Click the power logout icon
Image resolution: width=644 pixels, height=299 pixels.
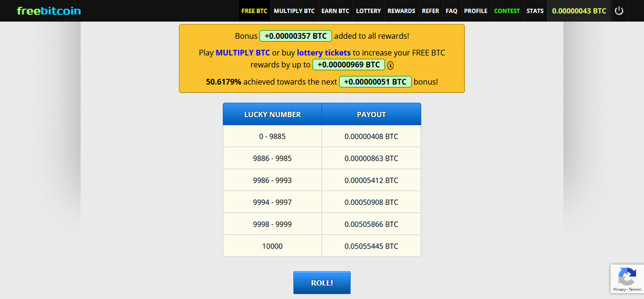(x=619, y=11)
